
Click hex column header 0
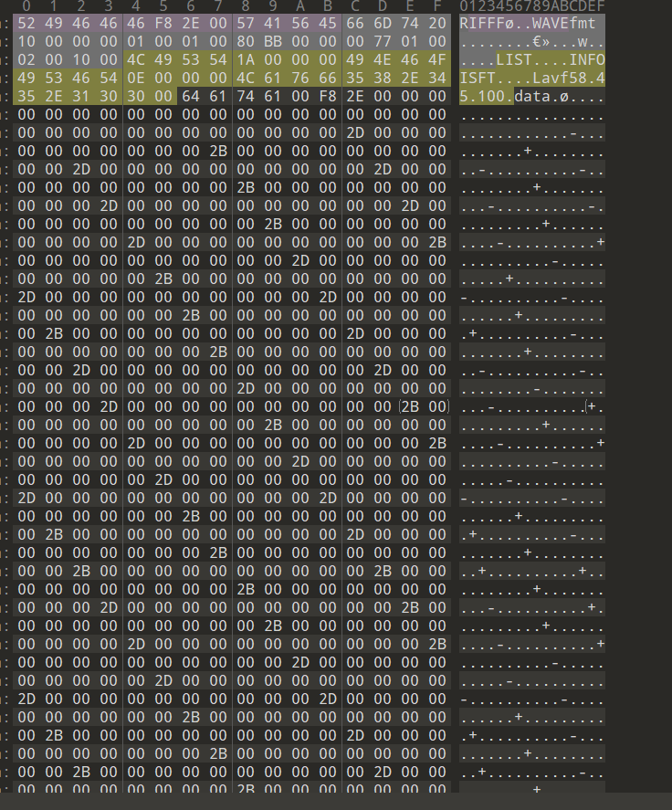(x=26, y=6)
